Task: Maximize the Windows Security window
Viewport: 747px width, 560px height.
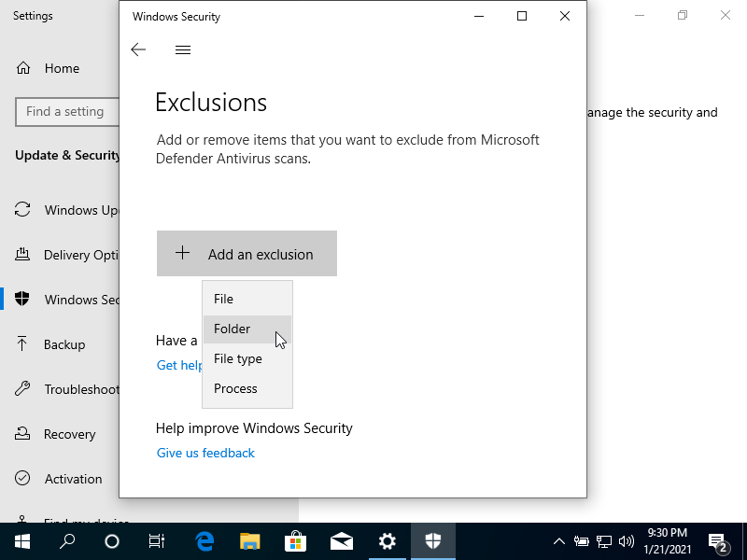Action: (522, 16)
